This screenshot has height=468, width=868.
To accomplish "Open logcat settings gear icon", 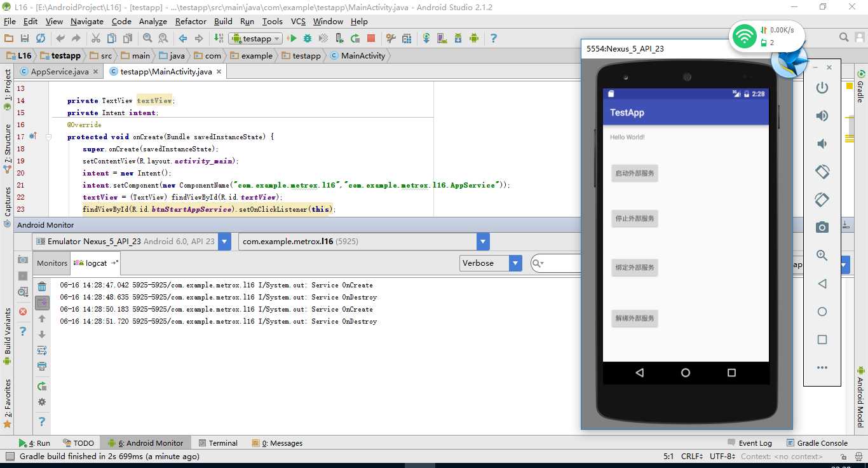I will coord(42,402).
